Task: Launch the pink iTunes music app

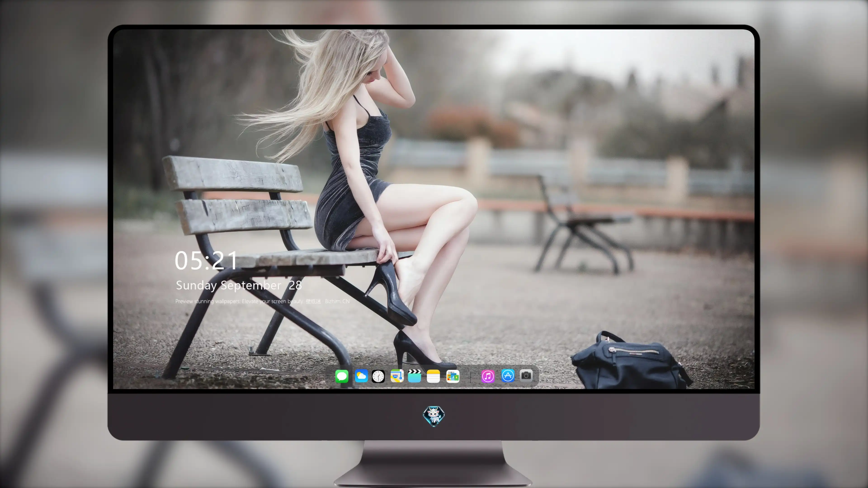Action: coord(488,376)
